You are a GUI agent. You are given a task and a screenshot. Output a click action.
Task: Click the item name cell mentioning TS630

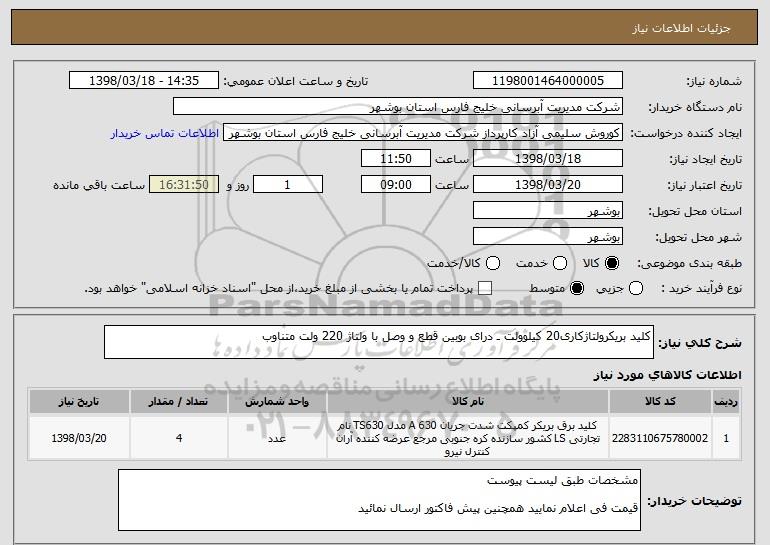[x=468, y=438]
